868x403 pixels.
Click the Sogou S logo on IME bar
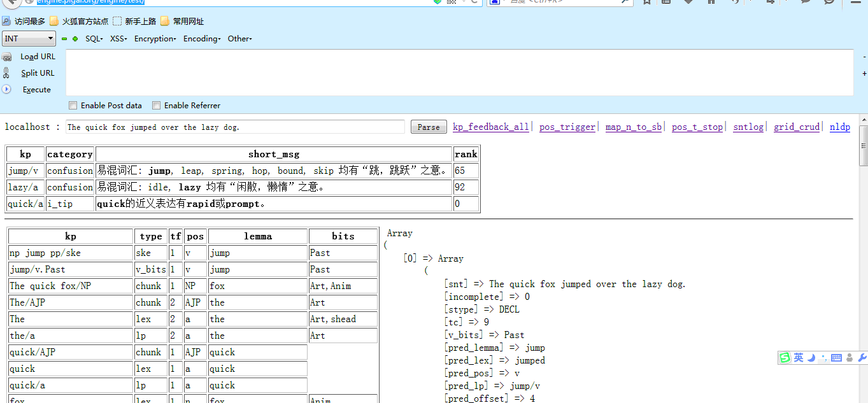pyautogui.click(x=785, y=358)
